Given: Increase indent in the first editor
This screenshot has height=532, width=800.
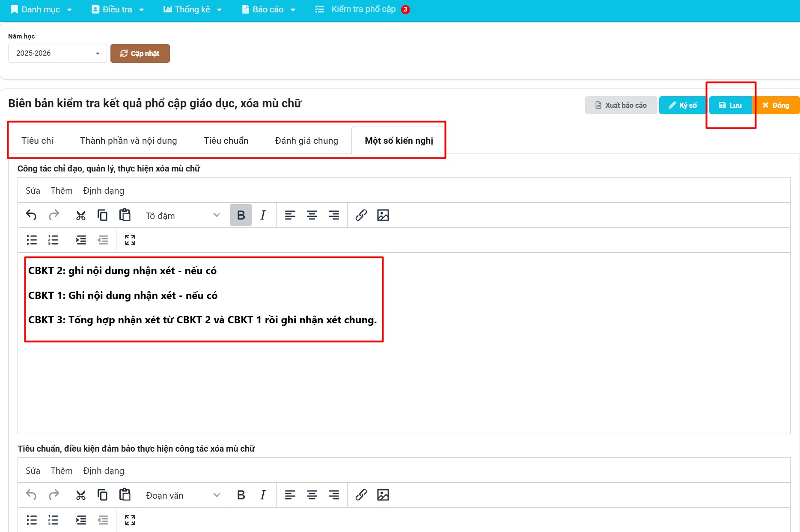Looking at the screenshot, I should pyautogui.click(x=80, y=240).
